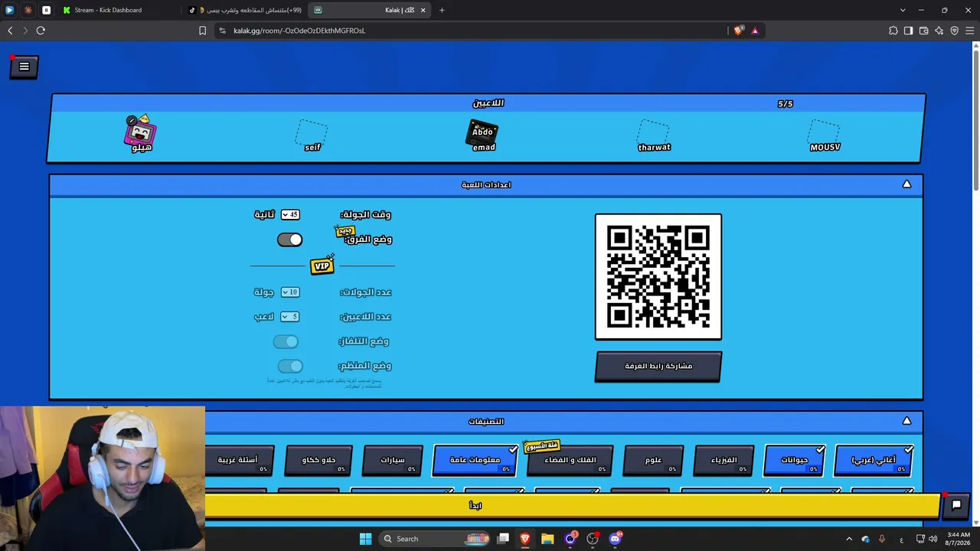Click the Brave VPN shield icon
The image size is (980, 551).
point(954,31)
